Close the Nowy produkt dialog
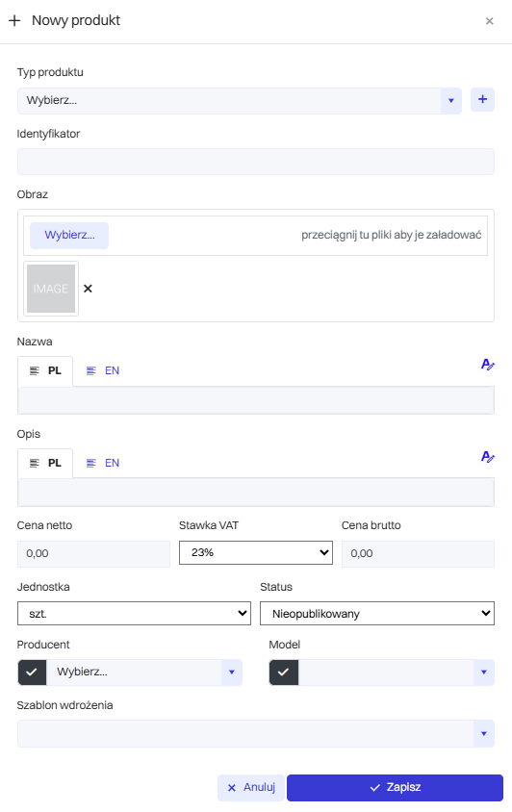The height and width of the screenshot is (812, 512). tap(489, 21)
